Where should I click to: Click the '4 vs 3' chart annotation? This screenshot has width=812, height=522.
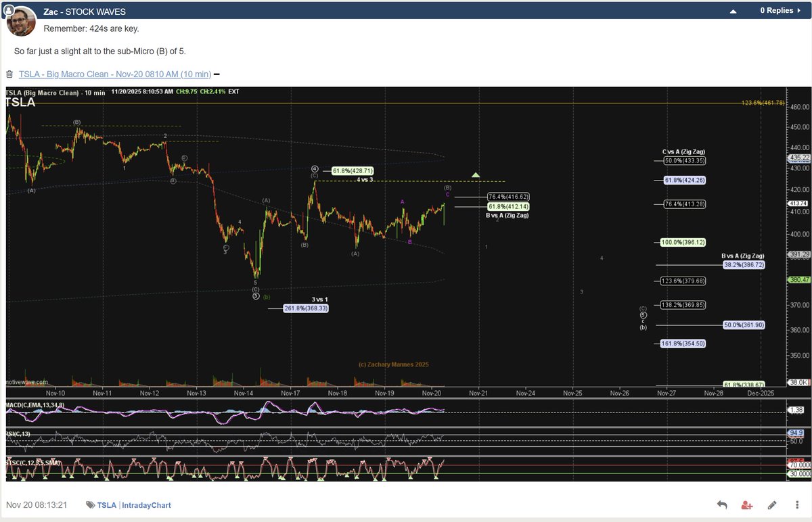point(365,179)
